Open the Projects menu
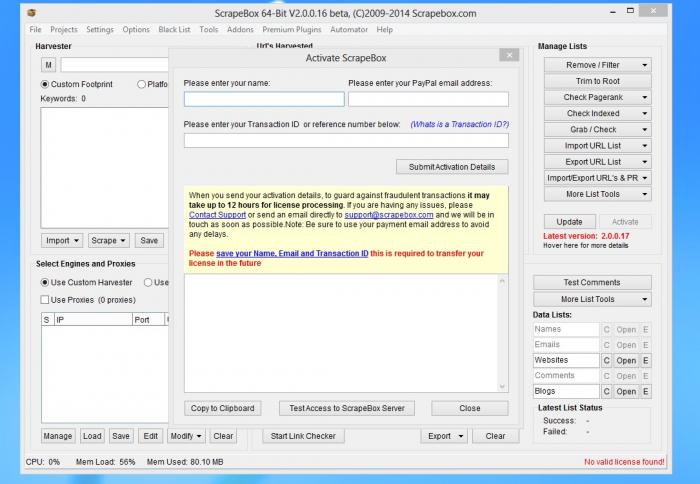The image size is (700, 484). (63, 29)
